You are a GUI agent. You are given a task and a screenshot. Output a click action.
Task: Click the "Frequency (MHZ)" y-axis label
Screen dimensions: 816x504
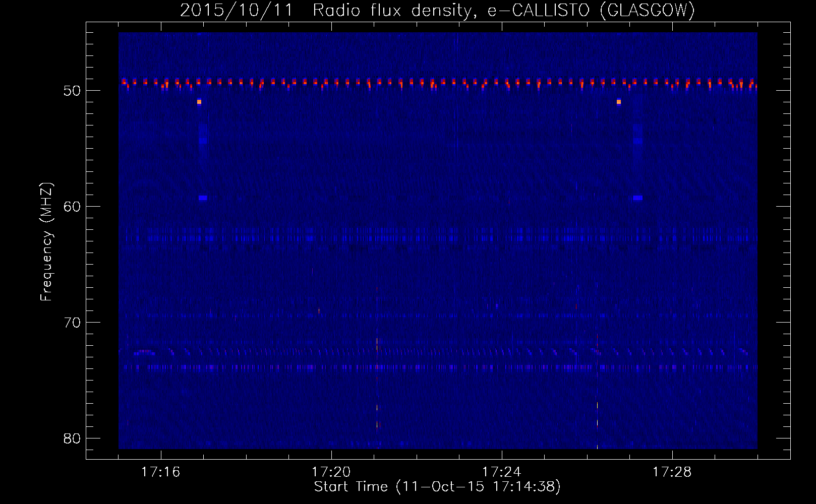[46, 242]
